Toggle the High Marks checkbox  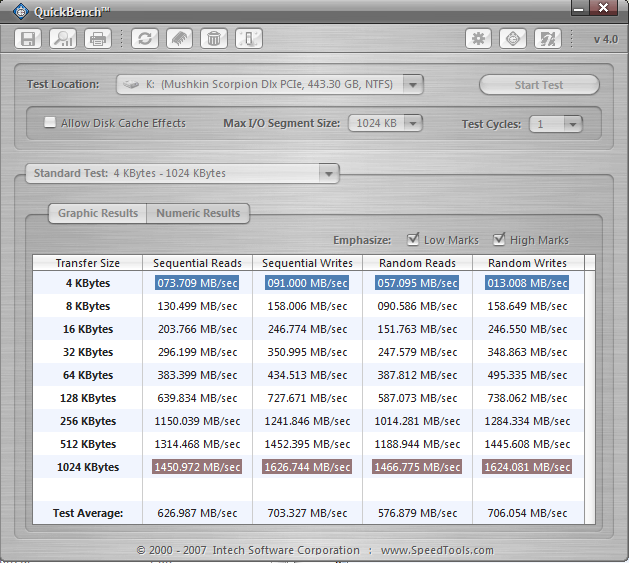tap(499, 240)
